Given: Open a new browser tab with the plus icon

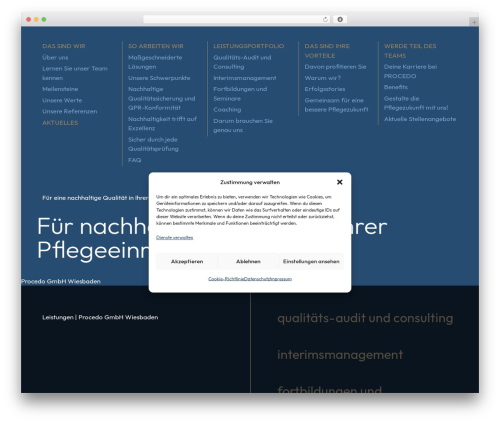Looking at the screenshot, I should 474,22.
